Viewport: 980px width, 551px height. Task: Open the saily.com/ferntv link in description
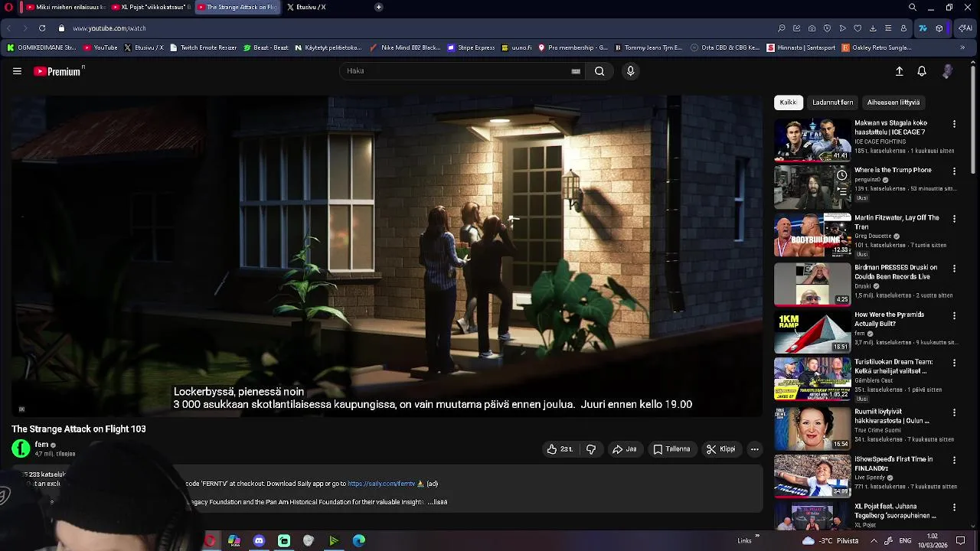click(381, 484)
